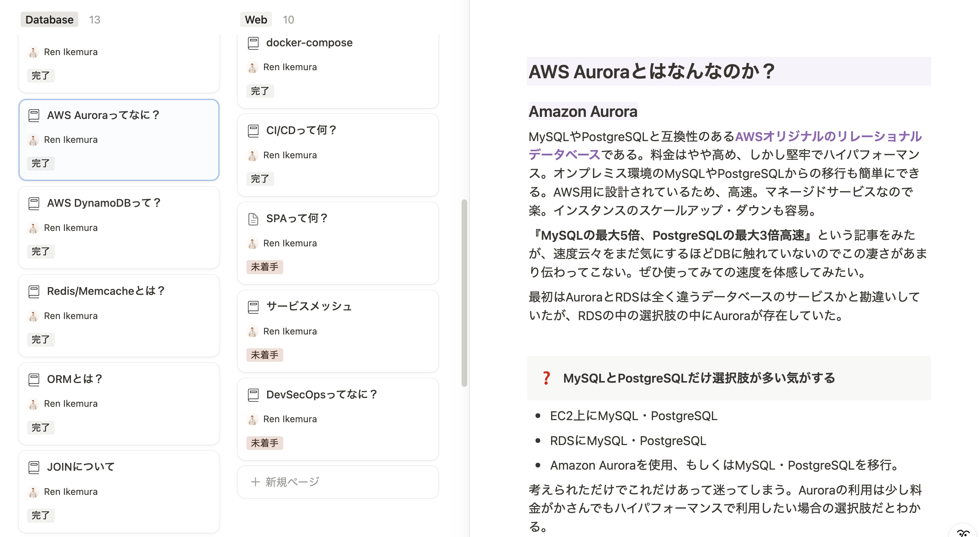This screenshot has width=980, height=537.
Task: Select the Database group label
Action: pos(49,20)
